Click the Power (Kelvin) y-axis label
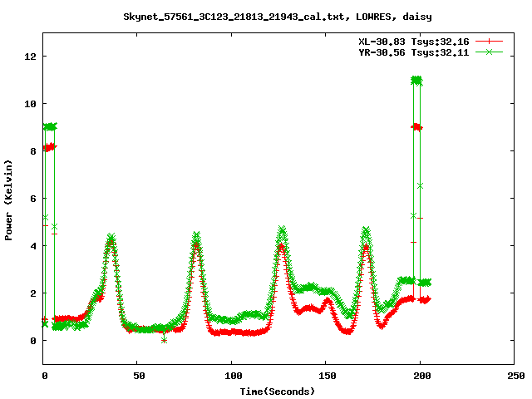The image size is (532, 399). [x=8, y=200]
